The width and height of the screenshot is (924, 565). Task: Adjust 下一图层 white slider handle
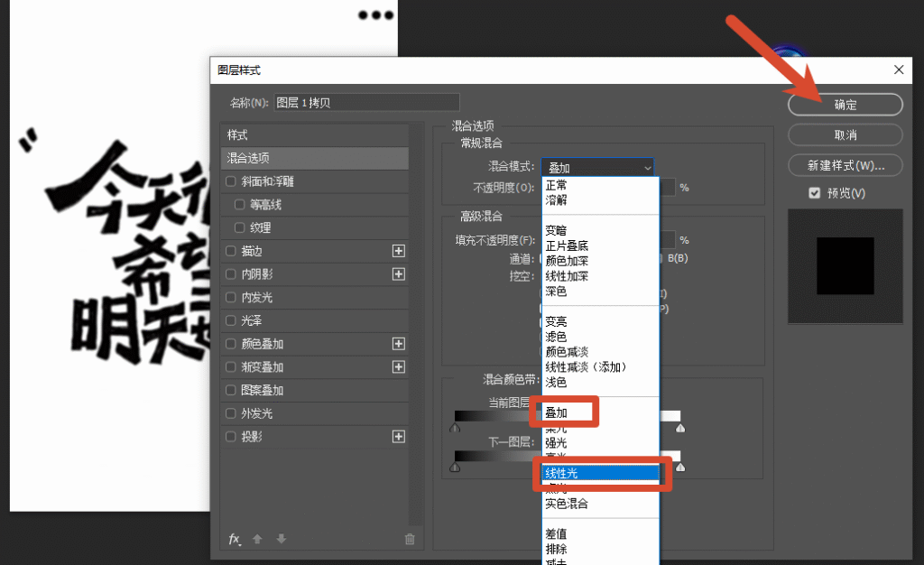point(680,468)
